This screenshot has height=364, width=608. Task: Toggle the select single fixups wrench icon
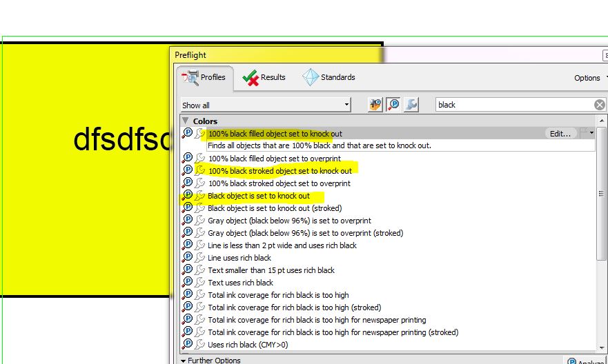tap(411, 105)
